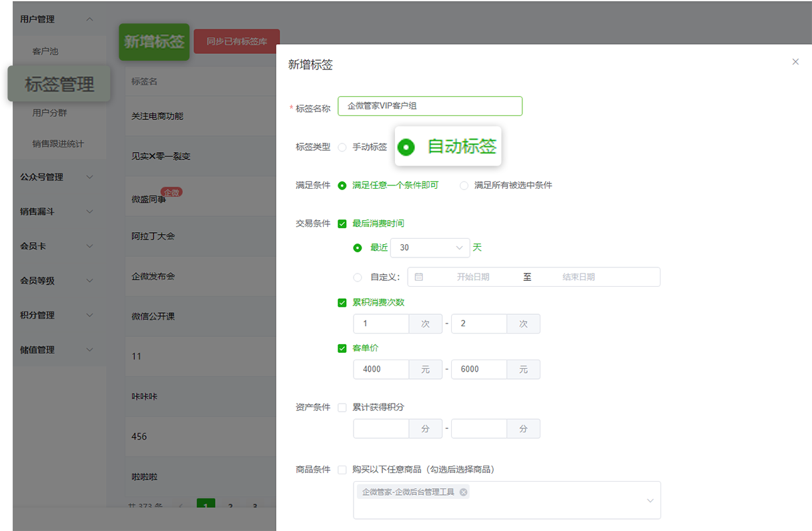Image resolution: width=812 pixels, height=531 pixels.
Task: Click the 同步已有标签库 button
Action: point(237,41)
